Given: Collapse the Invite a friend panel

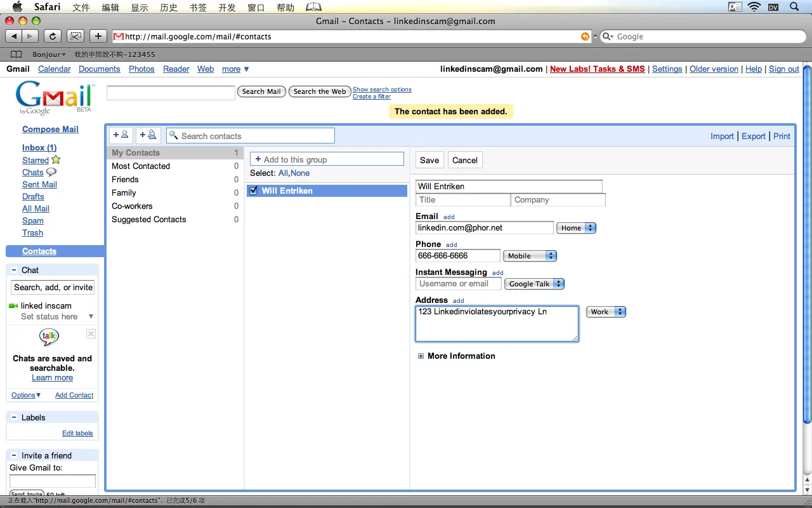Looking at the screenshot, I should pos(14,455).
